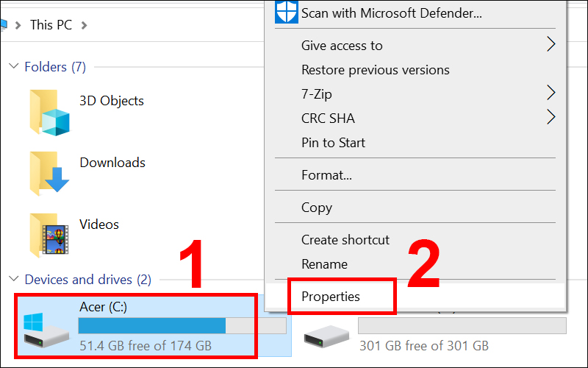The height and width of the screenshot is (368, 588).
Task: Open the 3D Objects folder icon
Action: click(50, 112)
